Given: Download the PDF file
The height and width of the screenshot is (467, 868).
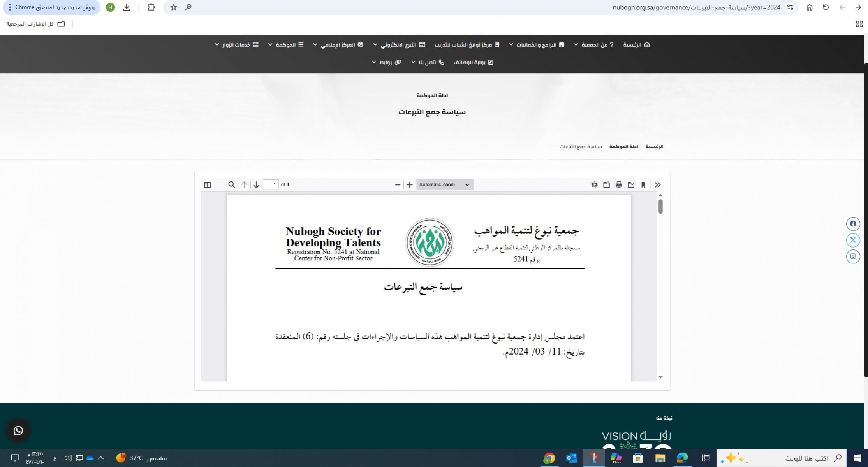Looking at the screenshot, I should pyautogui.click(x=631, y=185).
